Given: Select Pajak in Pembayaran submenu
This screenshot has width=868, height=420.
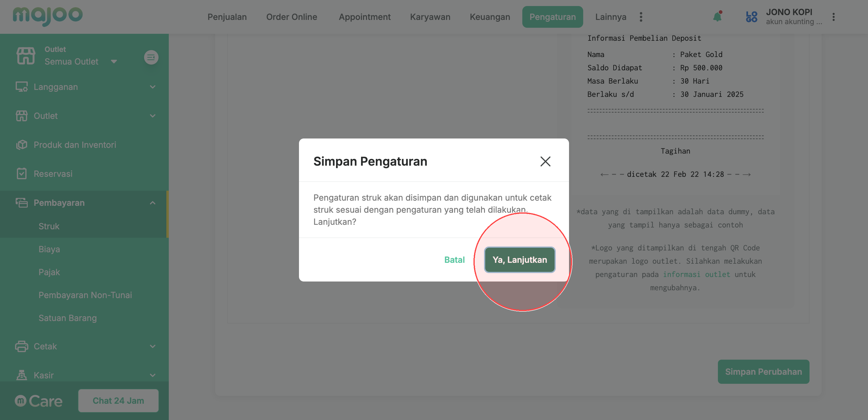Looking at the screenshot, I should pos(49,272).
